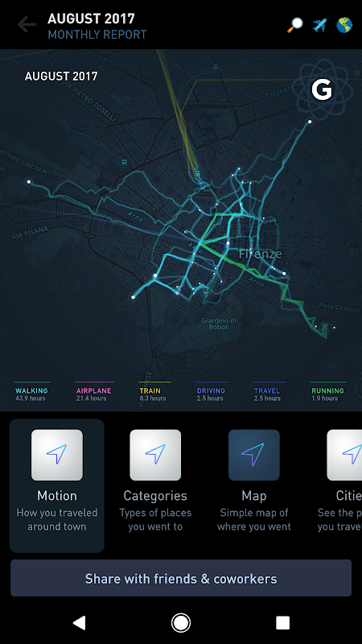Screen dimensions: 362x644
Task: Tap the atom G logo badge
Action: (x=322, y=89)
